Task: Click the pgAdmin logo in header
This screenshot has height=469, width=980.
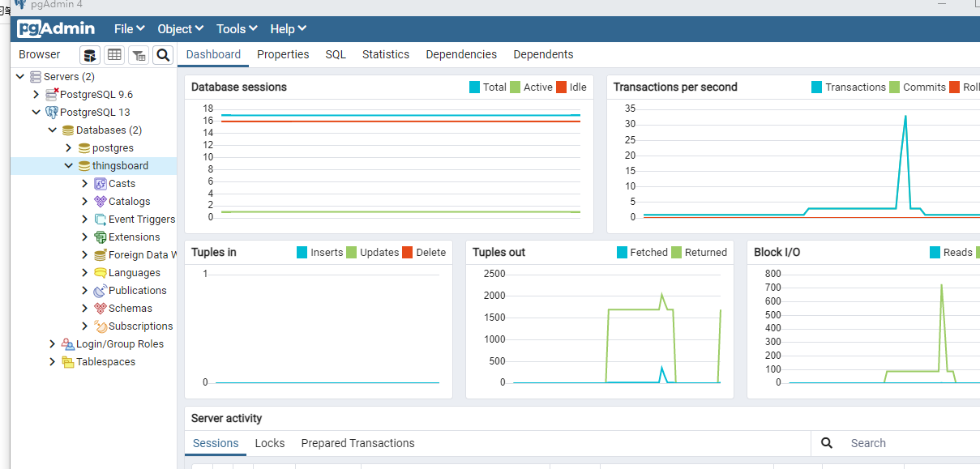Action: pos(56,29)
